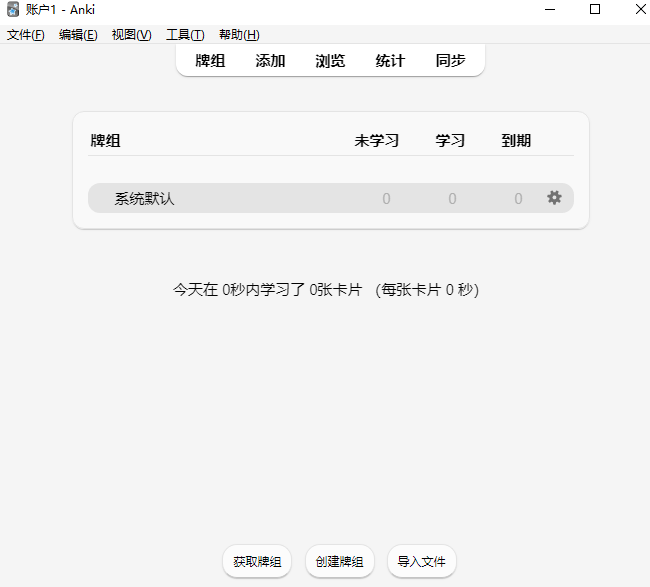Screen dimensions: 650x587
Task: Open the 视图(V) menu
Action: pyautogui.click(x=131, y=35)
